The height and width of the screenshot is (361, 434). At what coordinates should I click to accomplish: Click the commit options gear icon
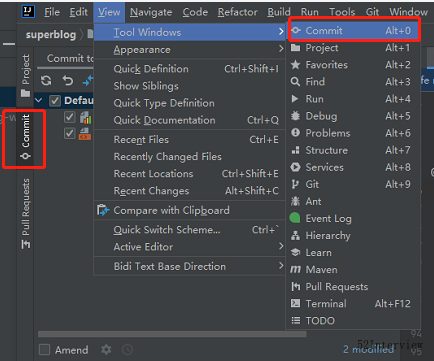106,350
